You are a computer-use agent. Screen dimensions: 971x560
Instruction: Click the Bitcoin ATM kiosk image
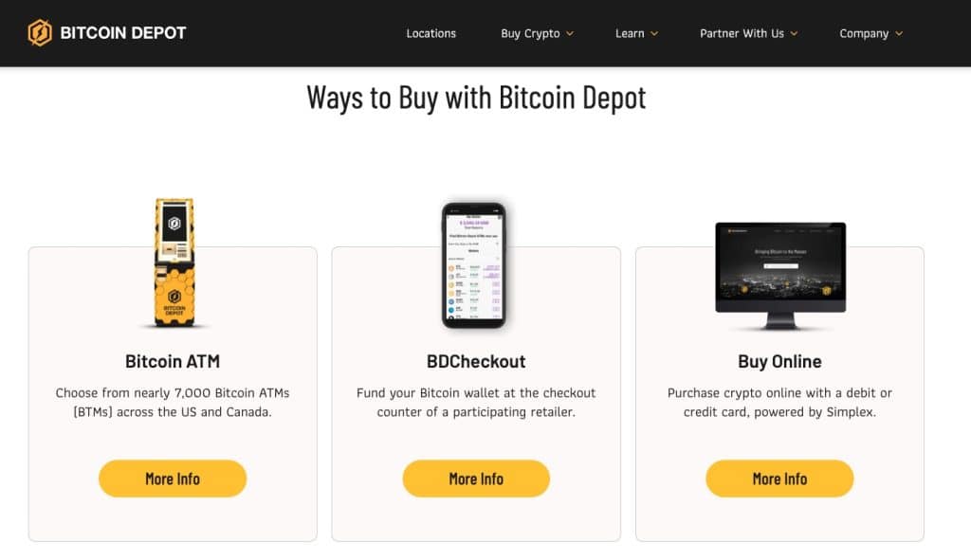coord(174,262)
